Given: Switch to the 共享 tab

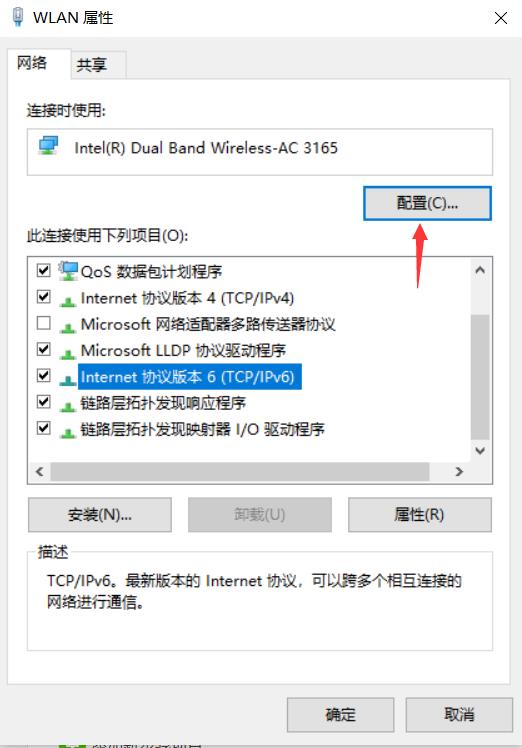Looking at the screenshot, I should [92, 65].
